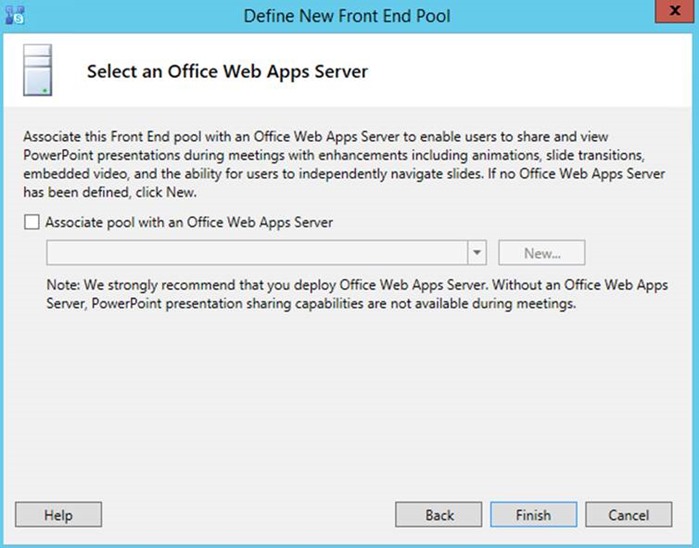Cancel the Define New Front End Pool wizard
The width and height of the screenshot is (699, 548).
[629, 515]
